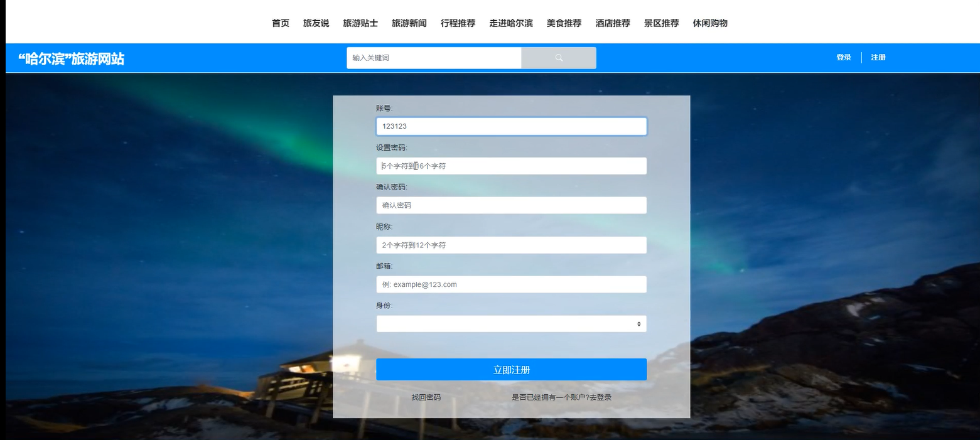The width and height of the screenshot is (980, 440).
Task: Open the 旅游新闻 navigation item
Action: [409, 23]
